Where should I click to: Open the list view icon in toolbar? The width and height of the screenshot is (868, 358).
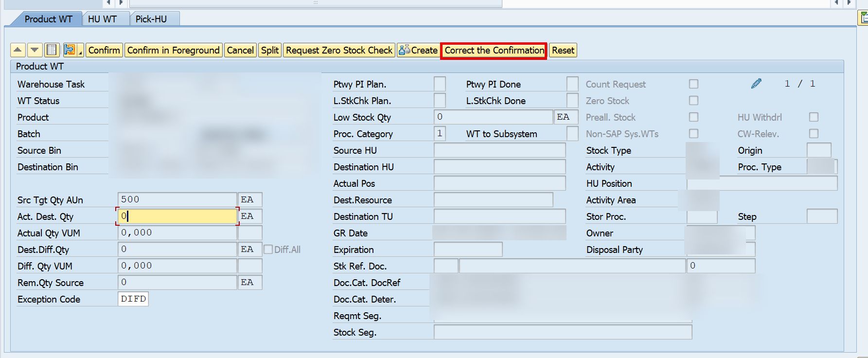click(52, 50)
